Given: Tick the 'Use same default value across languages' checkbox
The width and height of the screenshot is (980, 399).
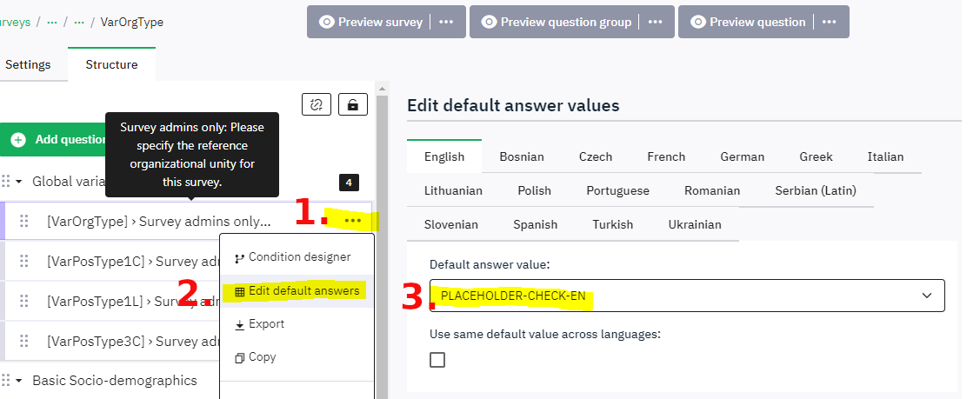Looking at the screenshot, I should click(x=437, y=360).
